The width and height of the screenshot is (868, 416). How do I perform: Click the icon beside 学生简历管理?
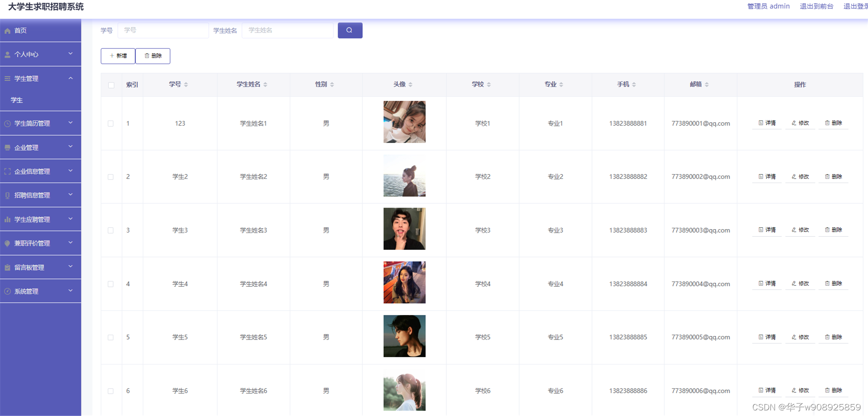pyautogui.click(x=7, y=124)
